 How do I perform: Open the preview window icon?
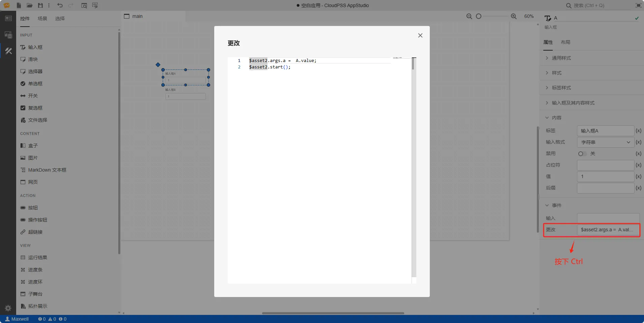(84, 5)
